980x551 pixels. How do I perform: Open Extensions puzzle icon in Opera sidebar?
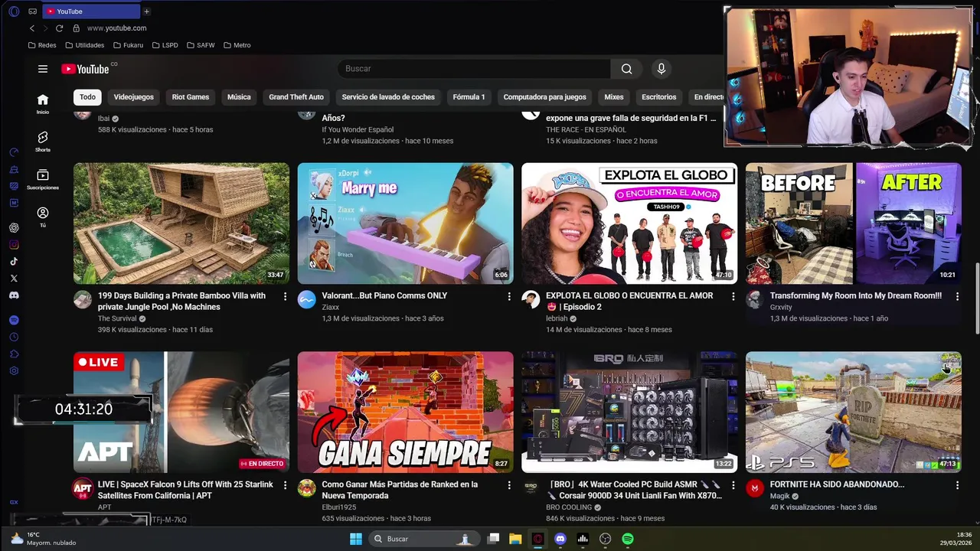pos(14,354)
